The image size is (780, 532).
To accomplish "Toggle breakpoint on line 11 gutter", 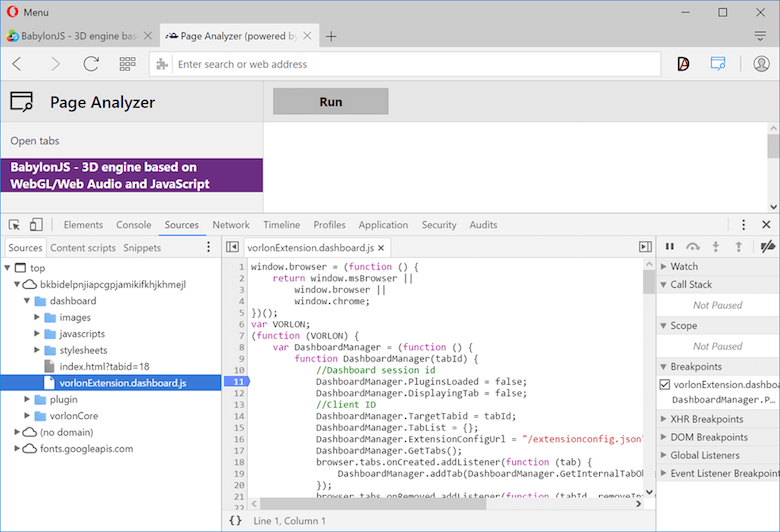I will [x=238, y=382].
